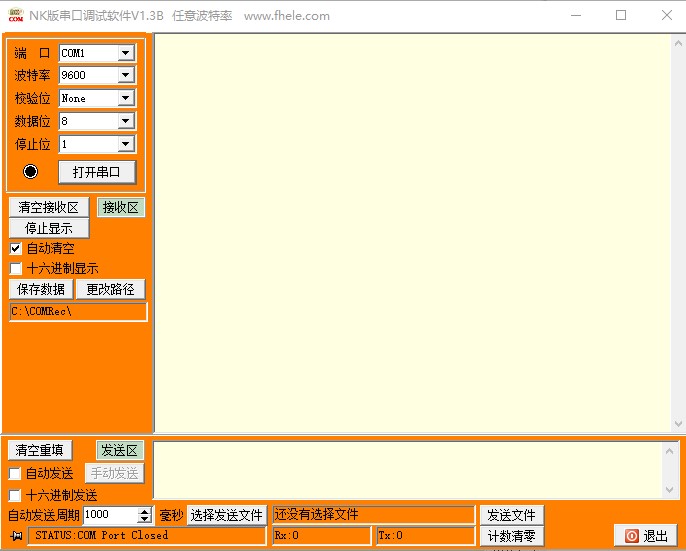The image size is (686, 551).
Task: Click the C:\COMRec\ path field
Action: point(78,312)
